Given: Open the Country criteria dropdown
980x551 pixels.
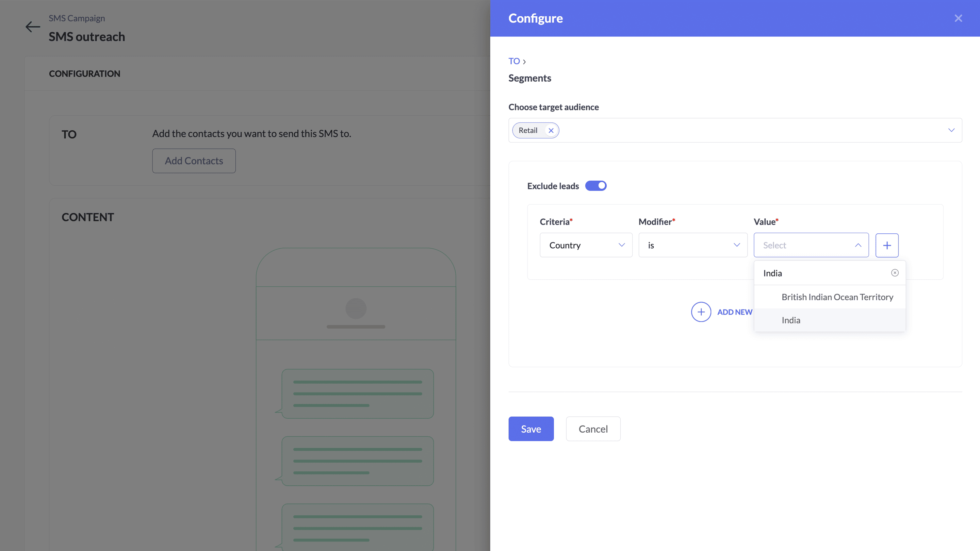Looking at the screenshot, I should click(x=586, y=245).
